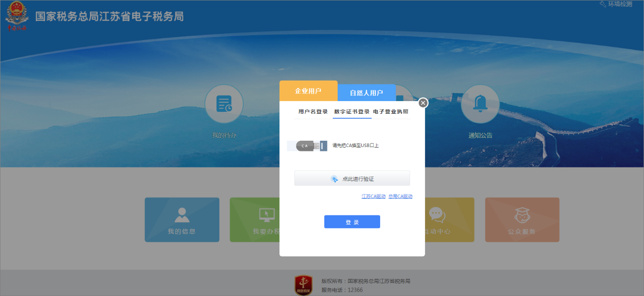
Task: Click cursor icon in verification button
Action: 335,179
